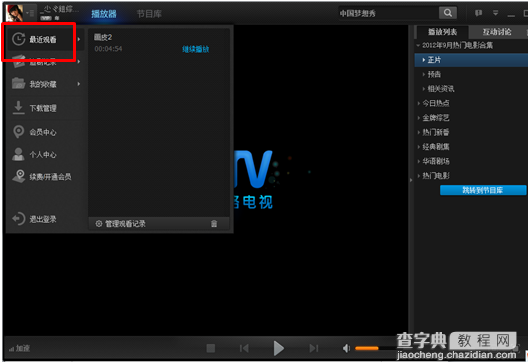This screenshot has width=528, height=362.
Task: Mute with the speaker icon
Action: [346, 348]
